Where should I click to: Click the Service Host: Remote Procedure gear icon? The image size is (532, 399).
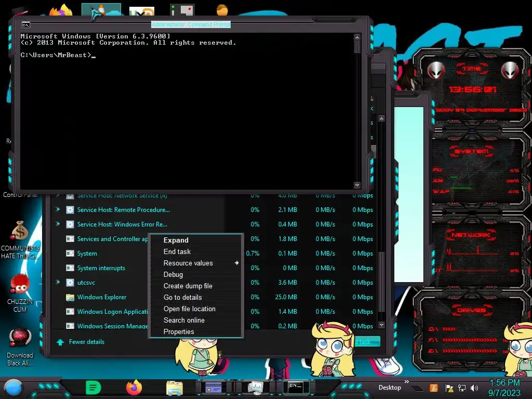pos(70,210)
